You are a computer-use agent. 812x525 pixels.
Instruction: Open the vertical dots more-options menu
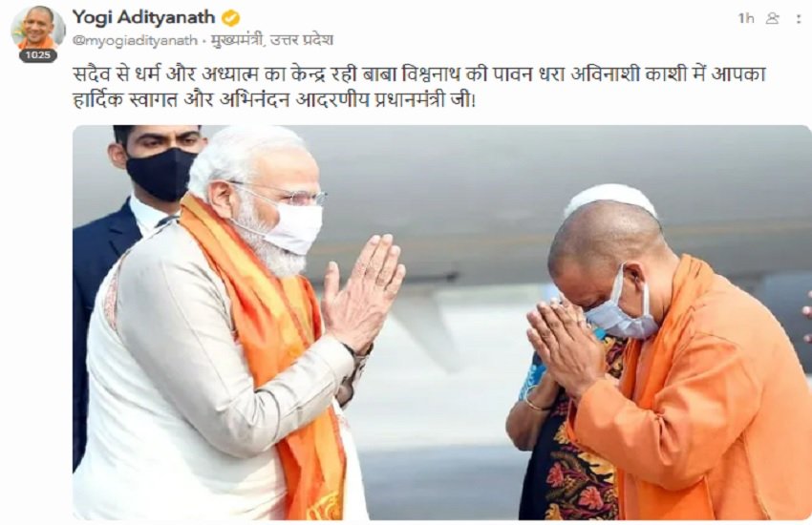point(798,19)
